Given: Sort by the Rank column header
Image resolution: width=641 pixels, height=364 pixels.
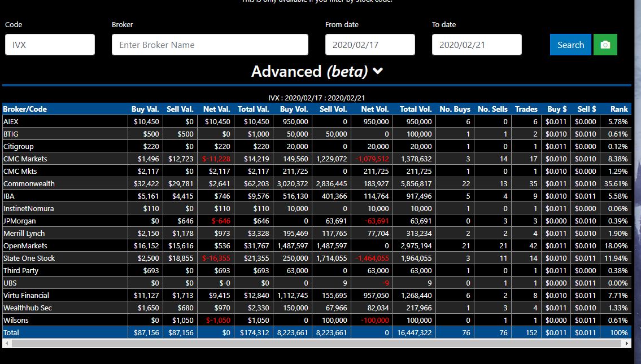Looking at the screenshot, I should (x=619, y=109).
